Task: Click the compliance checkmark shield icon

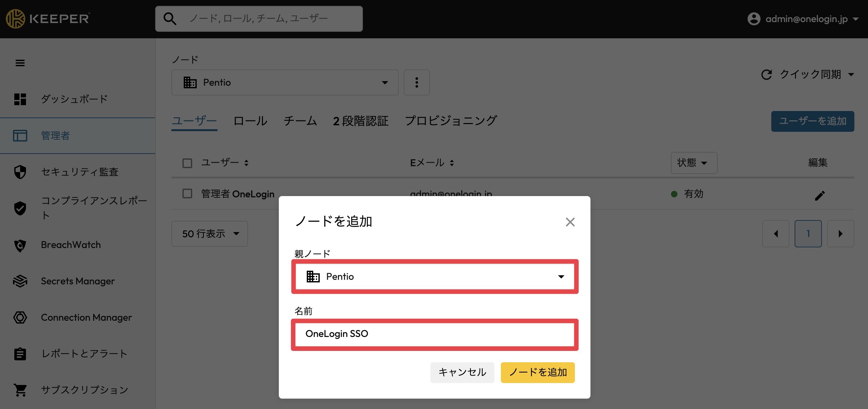Action: coord(20,208)
